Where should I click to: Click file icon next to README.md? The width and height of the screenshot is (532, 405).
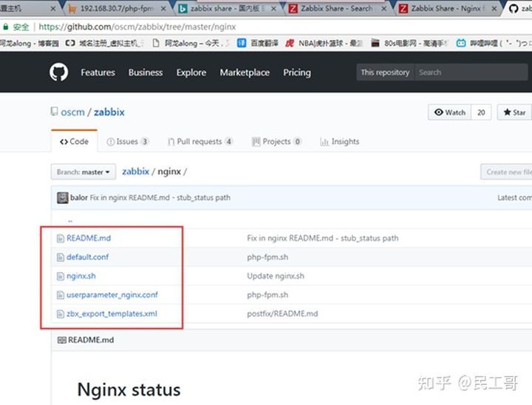point(60,239)
